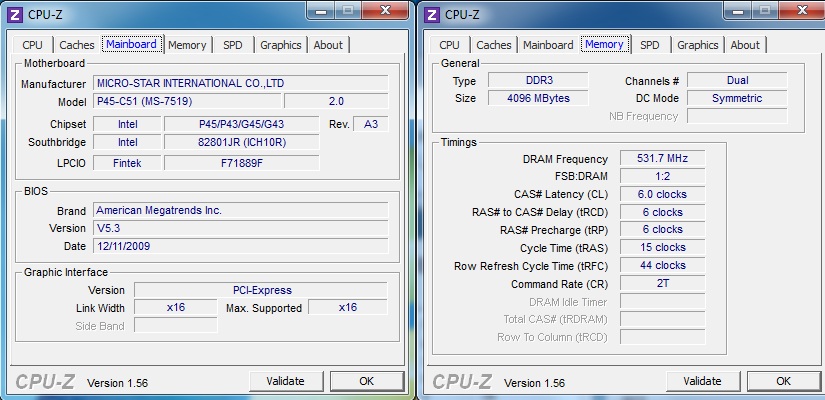The width and height of the screenshot is (825, 400).
Task: Click the Link Width x16 value
Action: pyautogui.click(x=176, y=307)
